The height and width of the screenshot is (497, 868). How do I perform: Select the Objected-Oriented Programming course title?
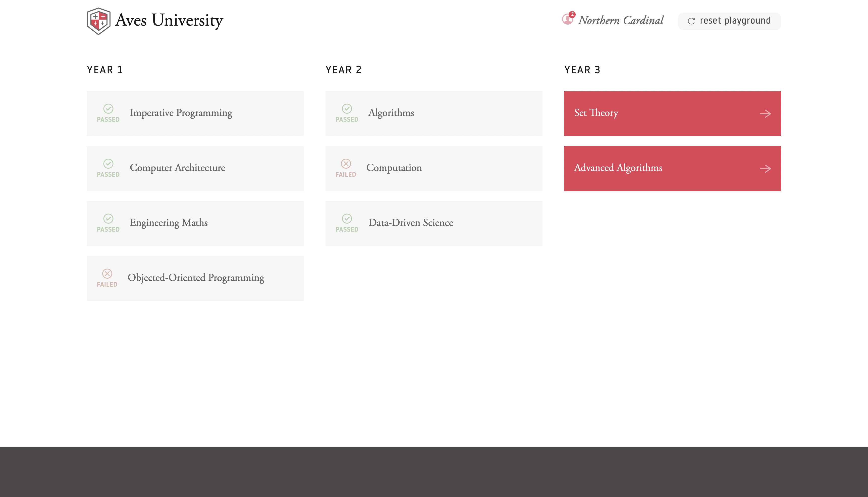pyautogui.click(x=196, y=278)
